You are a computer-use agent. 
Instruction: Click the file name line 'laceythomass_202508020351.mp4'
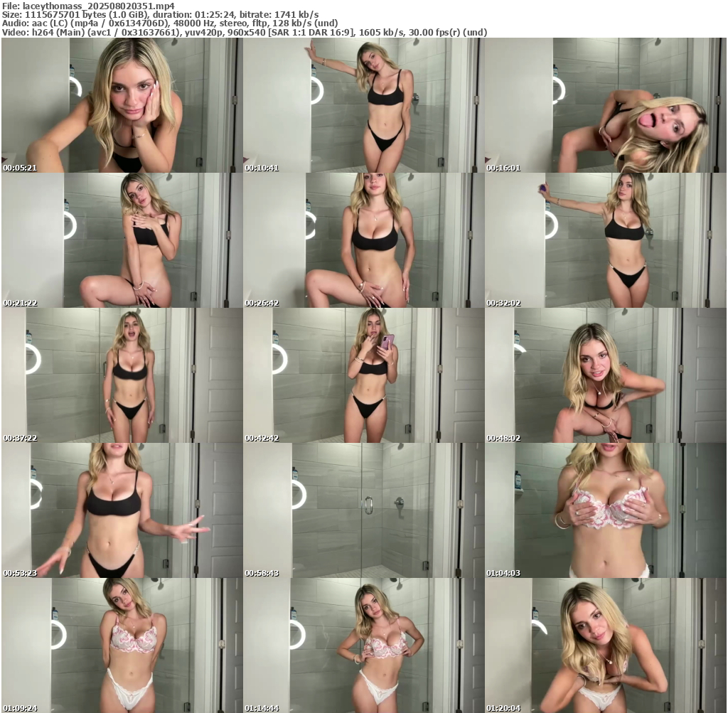[x=88, y=6]
